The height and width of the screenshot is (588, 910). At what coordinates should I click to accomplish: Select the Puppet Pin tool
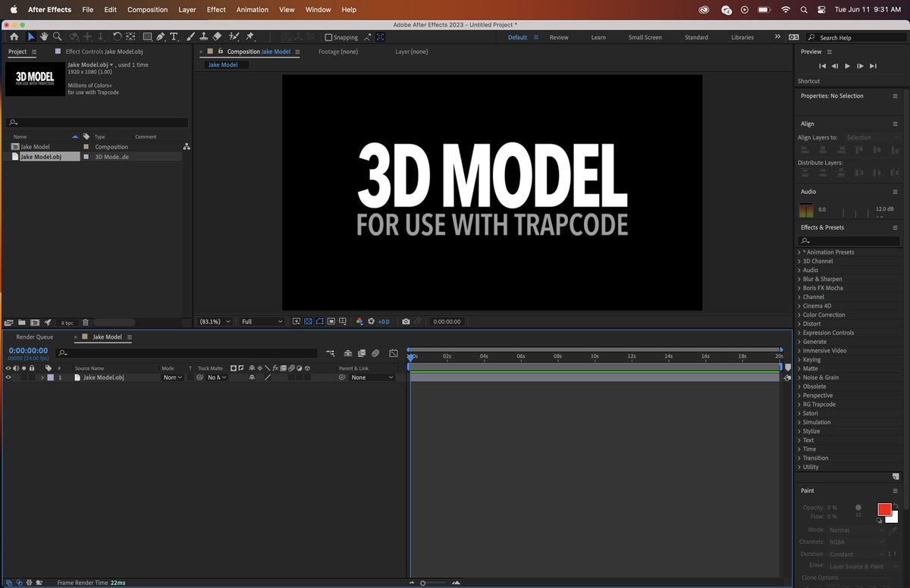249,36
